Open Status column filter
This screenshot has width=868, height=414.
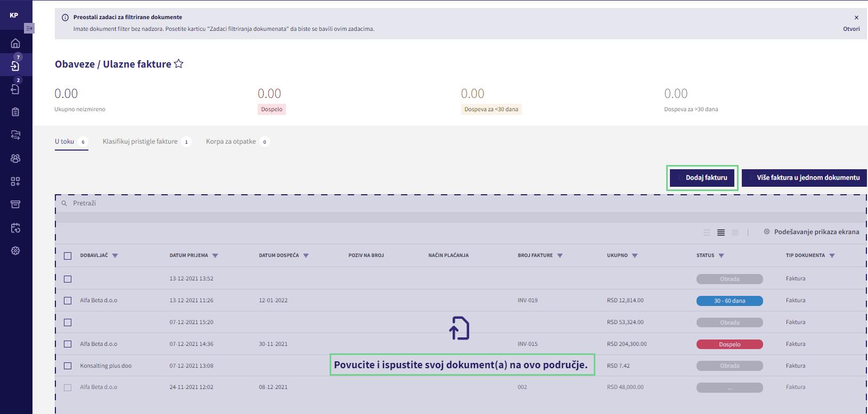[x=722, y=255]
